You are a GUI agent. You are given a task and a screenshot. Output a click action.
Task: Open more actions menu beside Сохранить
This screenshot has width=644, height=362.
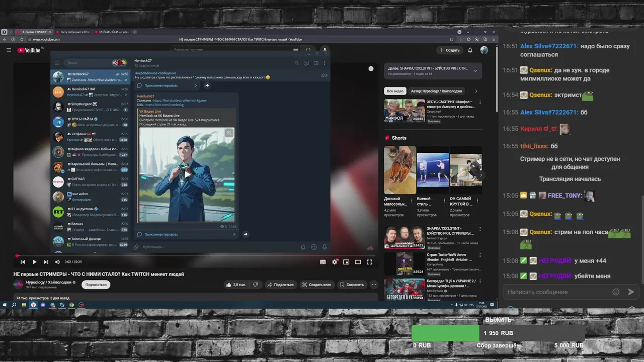[x=374, y=285]
